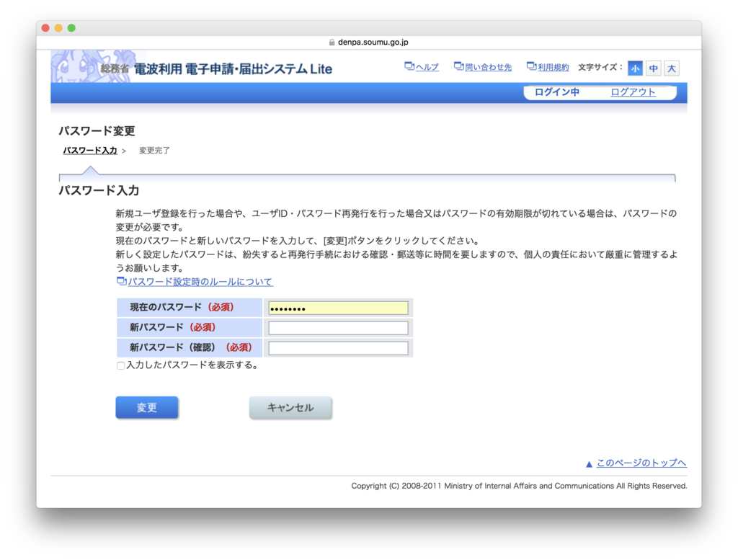Click the 新パスワード（確認）（必須） label
The height and width of the screenshot is (560, 738).
click(191, 348)
